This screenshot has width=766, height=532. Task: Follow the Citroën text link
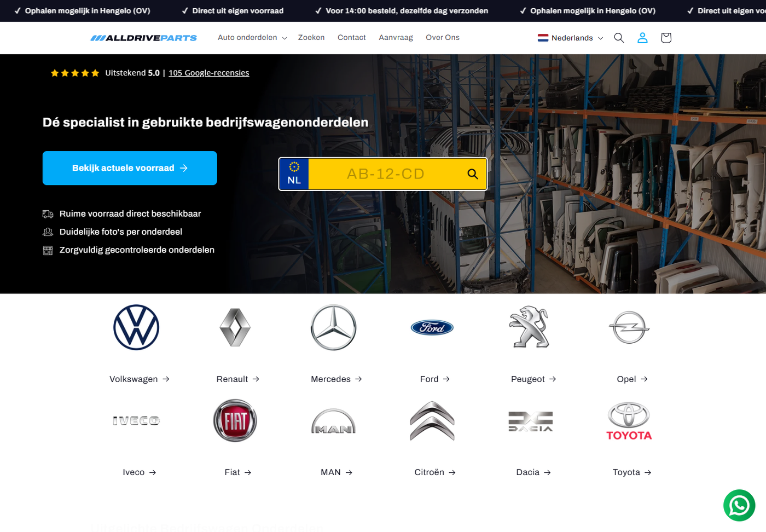click(435, 472)
